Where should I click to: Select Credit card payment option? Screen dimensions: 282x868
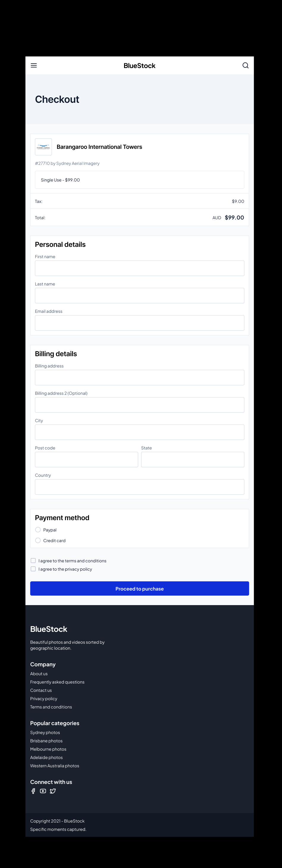(x=38, y=540)
